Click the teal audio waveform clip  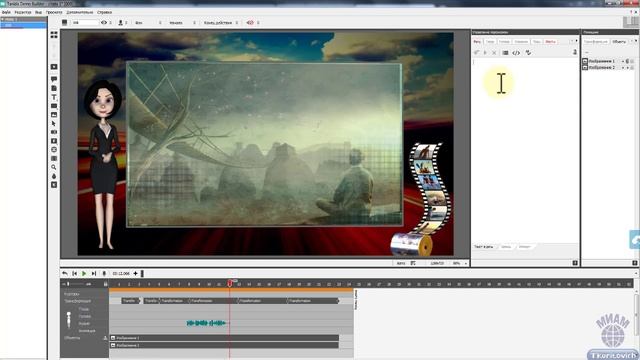pos(206,323)
